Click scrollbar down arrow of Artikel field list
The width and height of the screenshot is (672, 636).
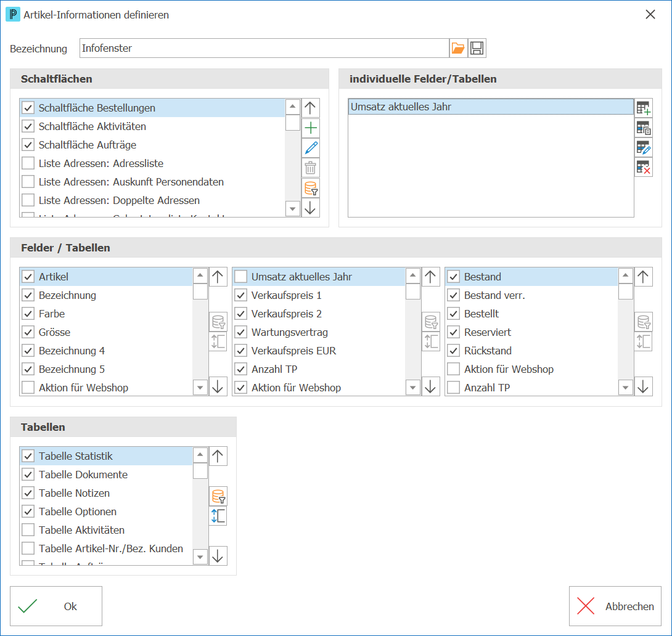(x=200, y=388)
